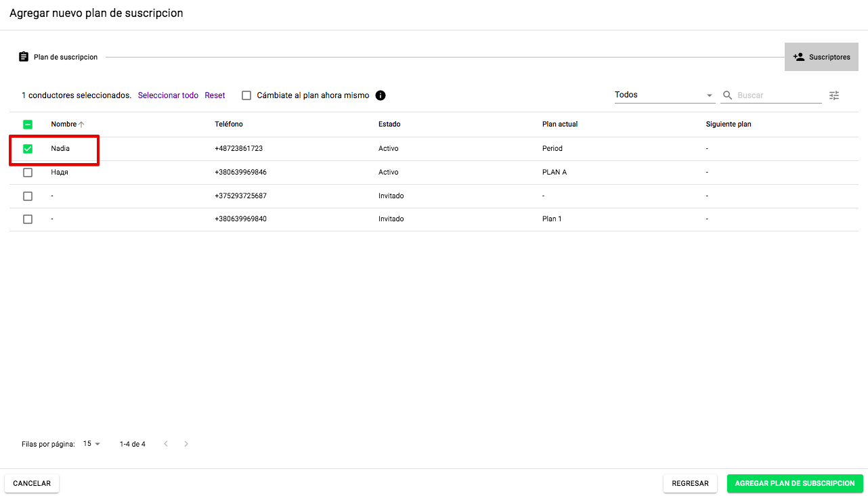Switch to the Plan de suscripcion step
This screenshot has height=496, width=868.
[x=58, y=57]
